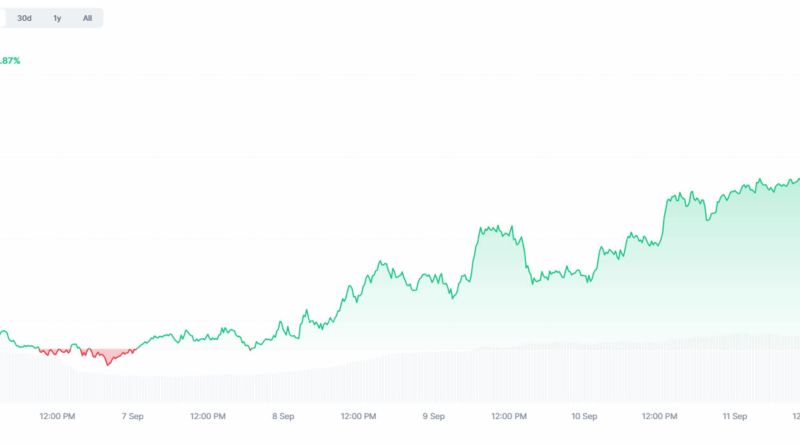The image size is (800, 445).
Task: Select the highlighted range tab left of 30d
Action: pos(3,18)
